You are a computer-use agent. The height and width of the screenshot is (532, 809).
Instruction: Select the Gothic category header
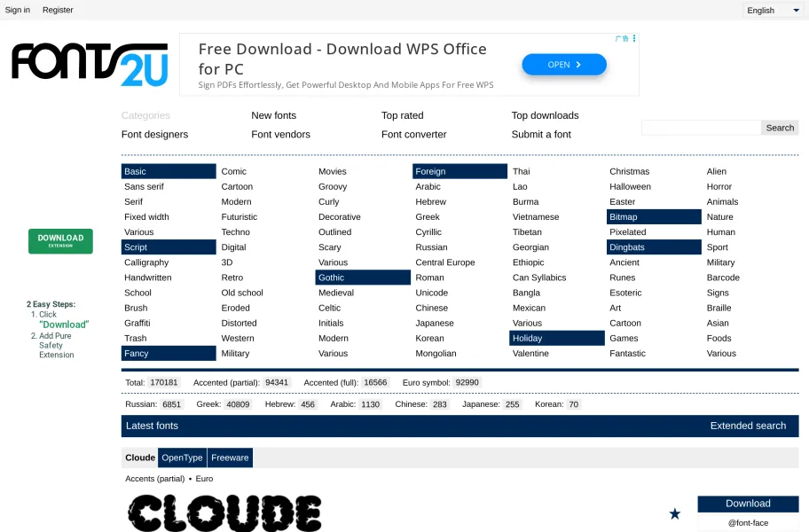pyautogui.click(x=363, y=278)
